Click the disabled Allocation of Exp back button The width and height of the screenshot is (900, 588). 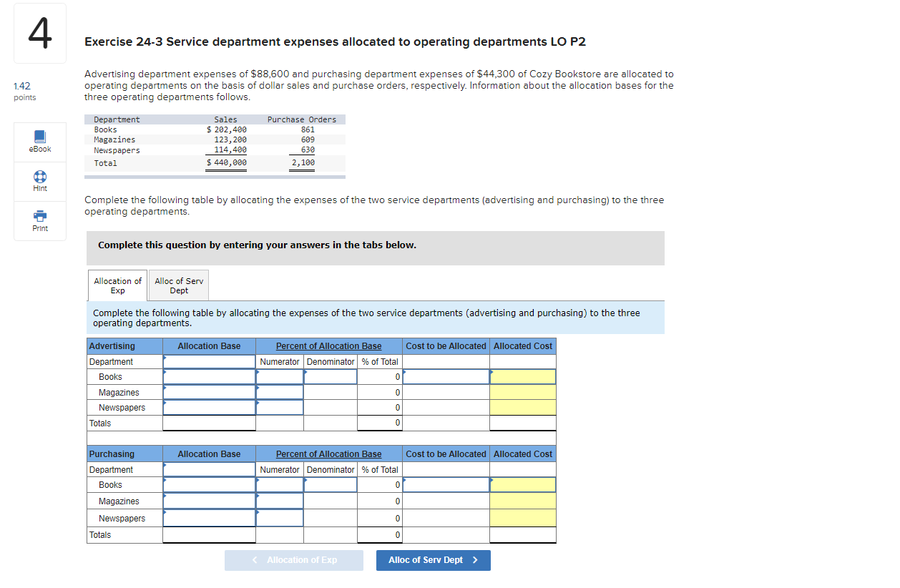click(294, 560)
